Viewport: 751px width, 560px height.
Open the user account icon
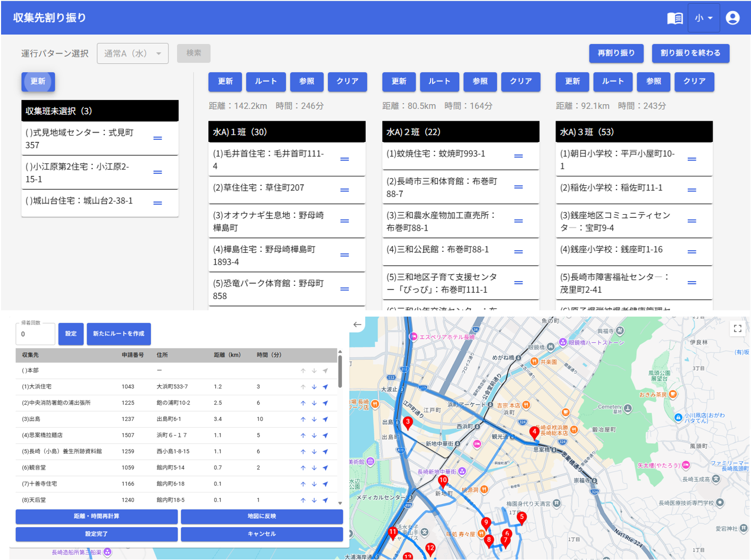point(732,18)
